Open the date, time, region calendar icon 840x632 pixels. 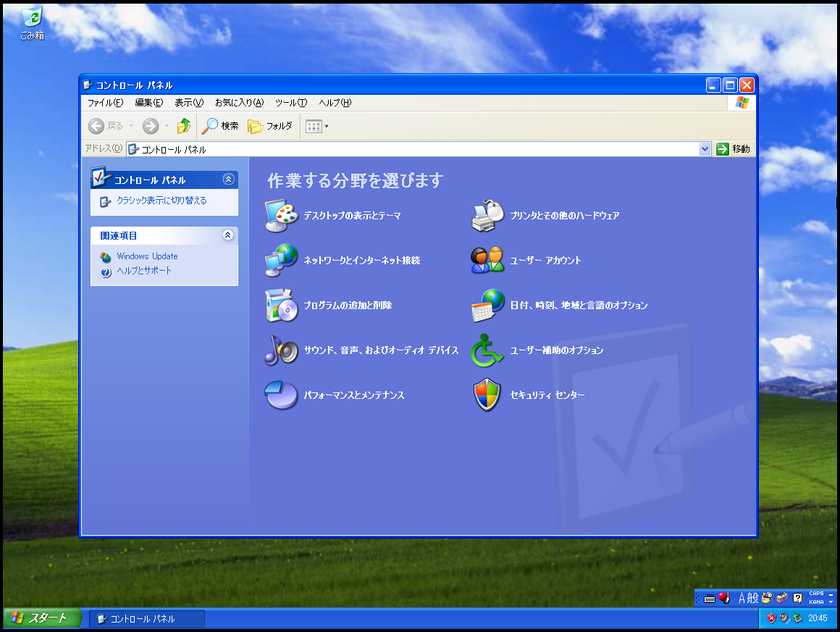487,306
